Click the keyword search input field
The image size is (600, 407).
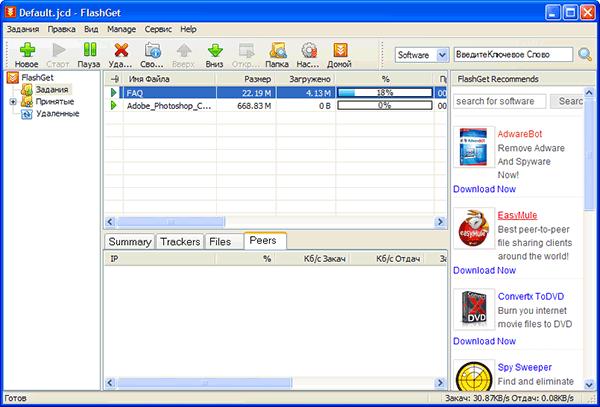coord(513,55)
